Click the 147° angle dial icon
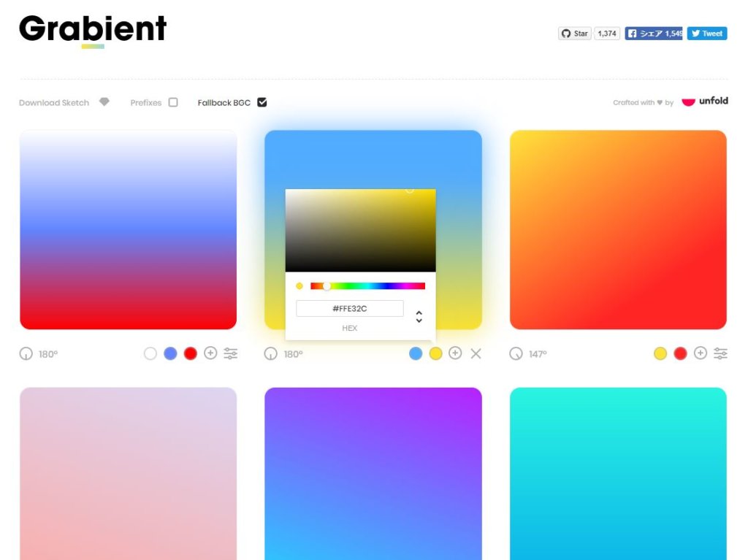The width and height of the screenshot is (748, 560). point(516,354)
